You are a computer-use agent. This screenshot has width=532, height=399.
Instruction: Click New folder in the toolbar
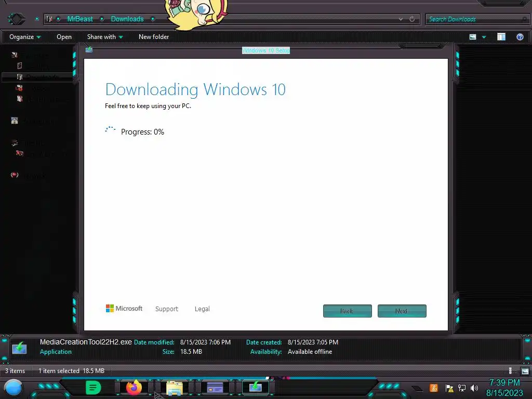(154, 37)
